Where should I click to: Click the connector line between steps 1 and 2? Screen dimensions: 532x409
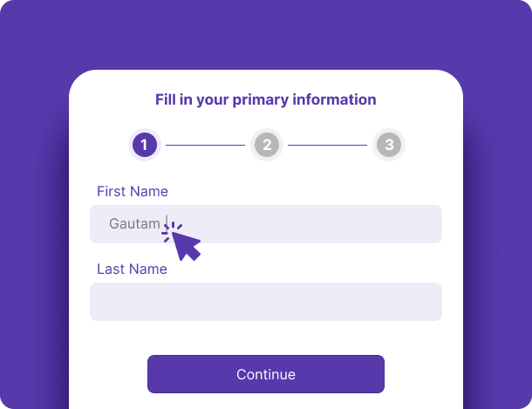(206, 145)
